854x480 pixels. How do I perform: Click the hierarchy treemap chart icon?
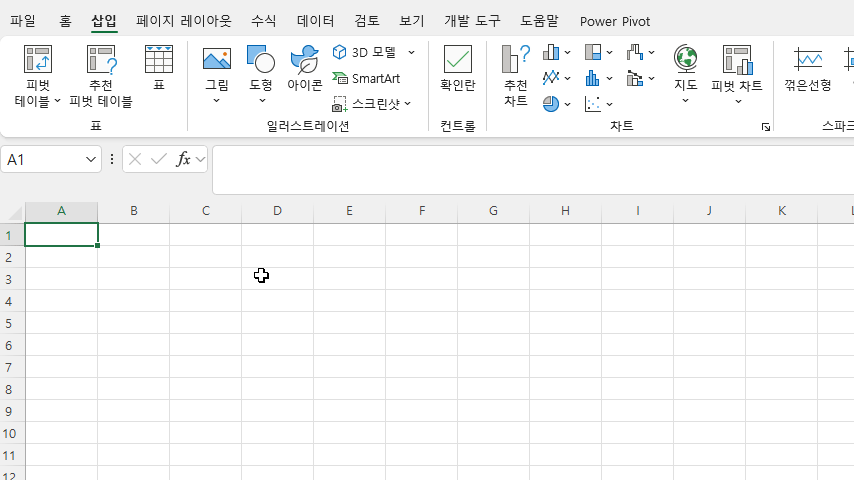coord(593,52)
